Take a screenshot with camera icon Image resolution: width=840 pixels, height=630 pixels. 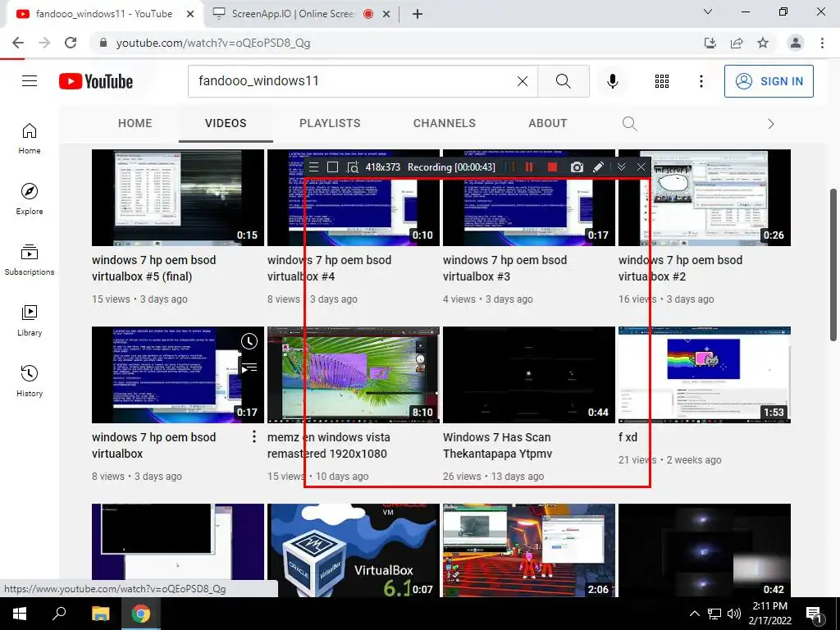pos(577,167)
